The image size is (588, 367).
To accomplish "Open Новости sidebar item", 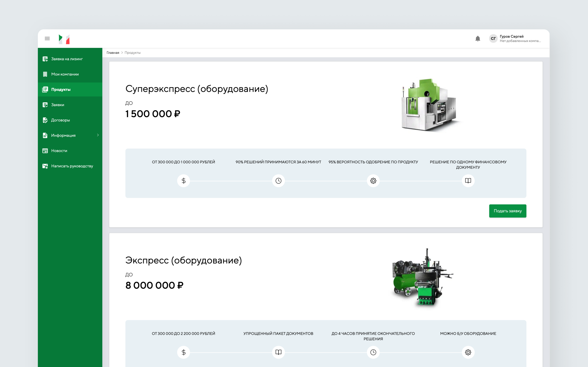I will click(59, 151).
